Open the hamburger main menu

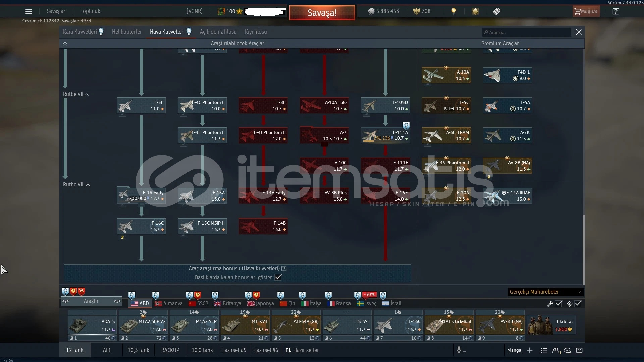pyautogui.click(x=29, y=11)
